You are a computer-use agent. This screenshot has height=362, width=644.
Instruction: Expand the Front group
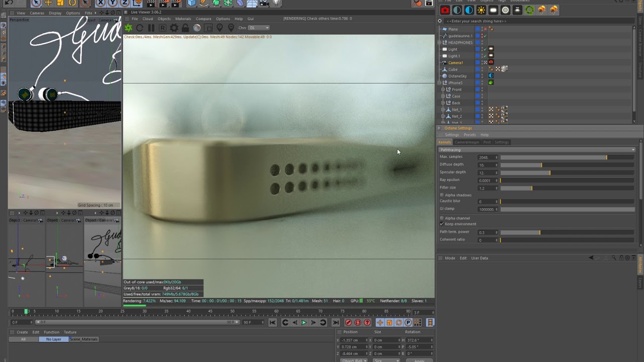[x=443, y=89]
